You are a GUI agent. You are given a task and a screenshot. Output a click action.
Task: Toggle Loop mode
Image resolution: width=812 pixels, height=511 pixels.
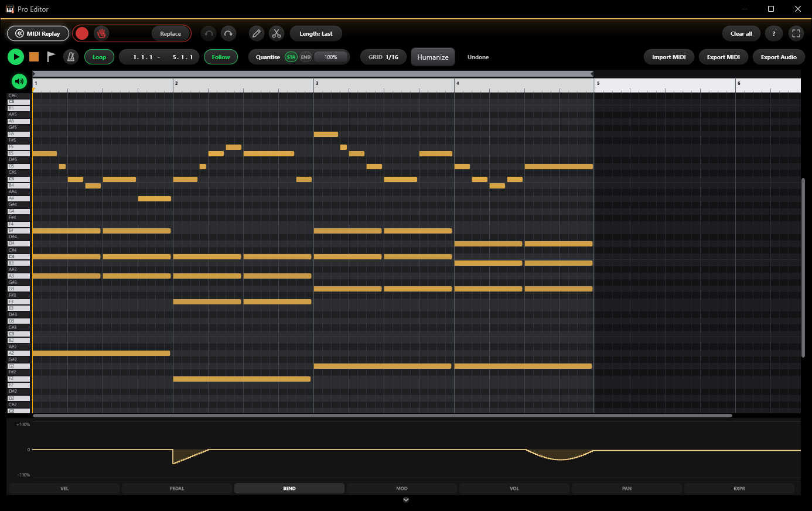pos(99,57)
